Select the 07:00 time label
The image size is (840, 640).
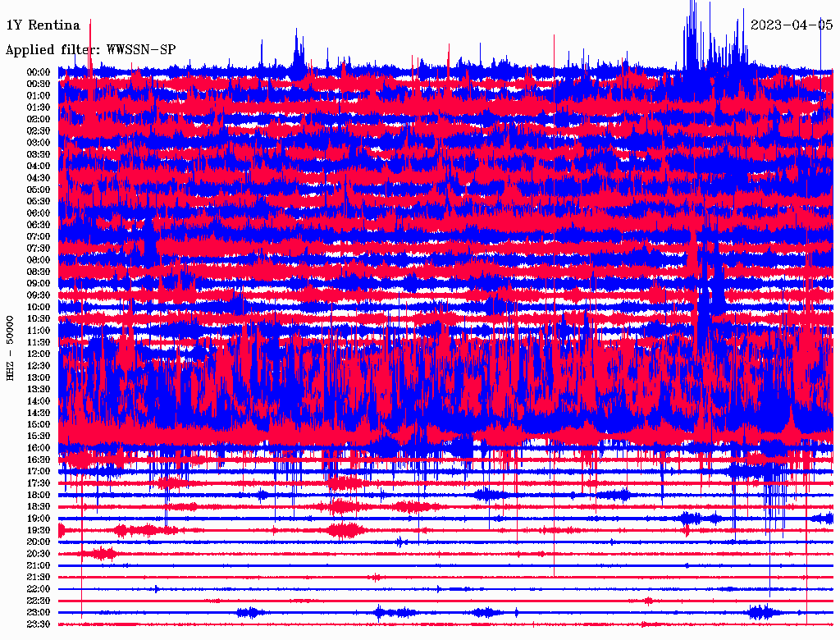[x=39, y=237]
